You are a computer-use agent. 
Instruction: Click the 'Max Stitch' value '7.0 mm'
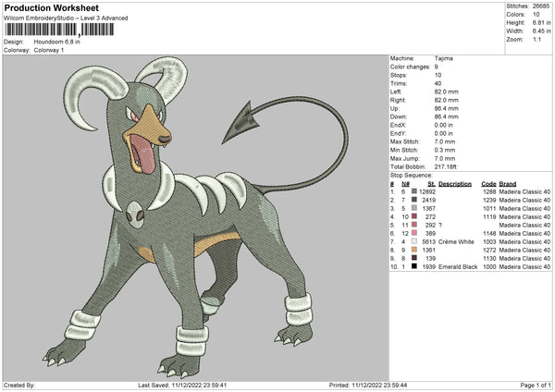coord(445,141)
